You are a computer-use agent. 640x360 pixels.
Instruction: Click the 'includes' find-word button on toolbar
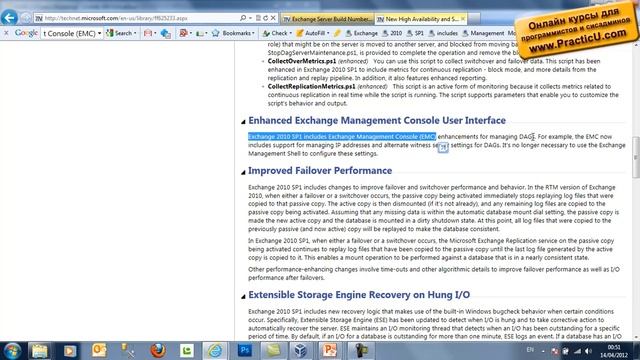443,33
